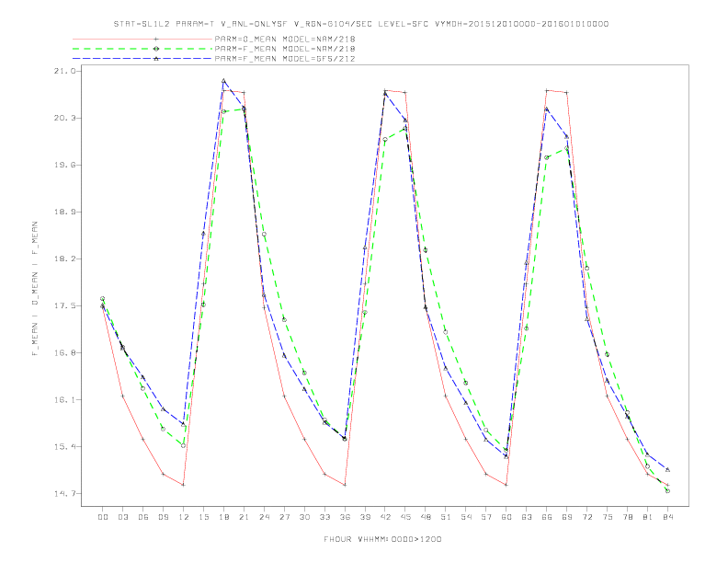Click x-axis forecast hour label 09
This screenshot has height=563, width=728.
163,517
